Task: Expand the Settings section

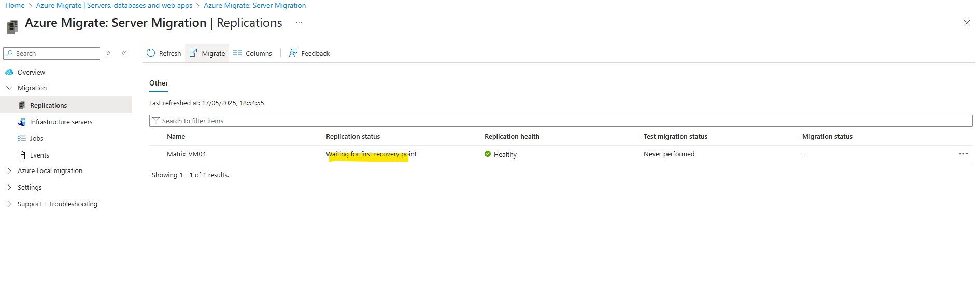Action: 9,187
